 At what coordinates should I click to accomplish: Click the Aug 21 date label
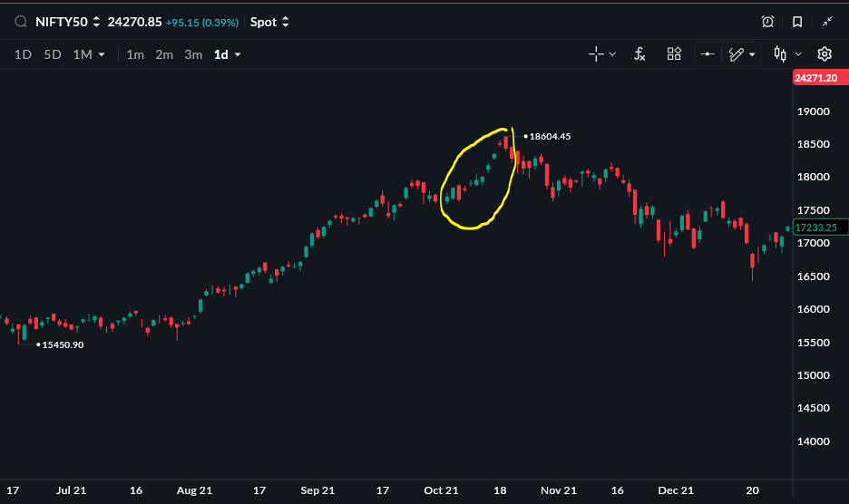194,490
